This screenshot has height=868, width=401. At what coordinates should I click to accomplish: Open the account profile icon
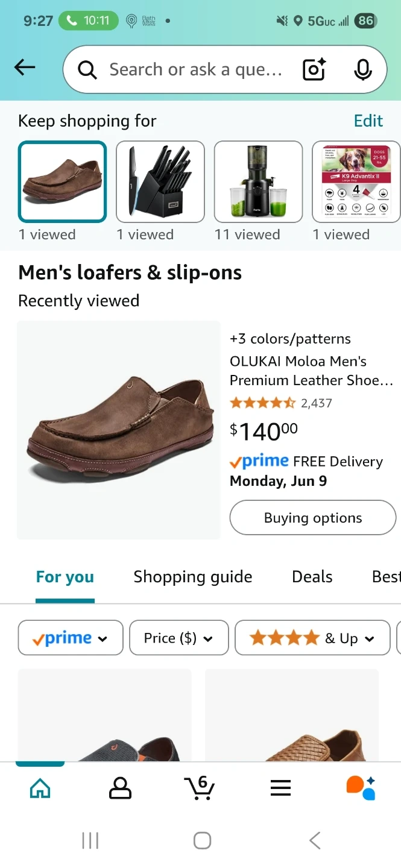coord(120,787)
